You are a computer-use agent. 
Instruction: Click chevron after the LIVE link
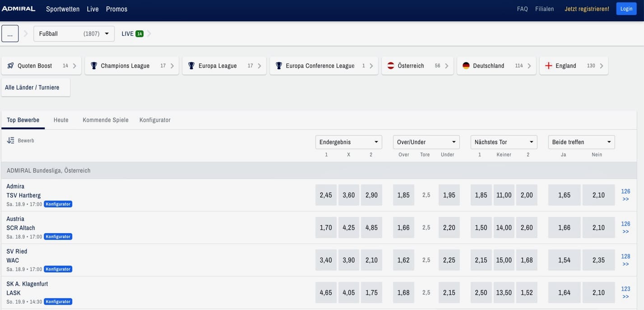coord(149,33)
